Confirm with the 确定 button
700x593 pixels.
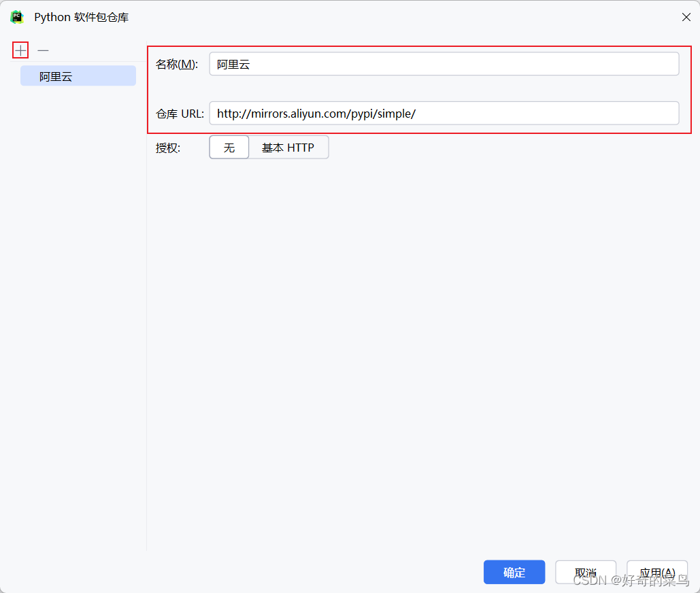click(x=514, y=572)
